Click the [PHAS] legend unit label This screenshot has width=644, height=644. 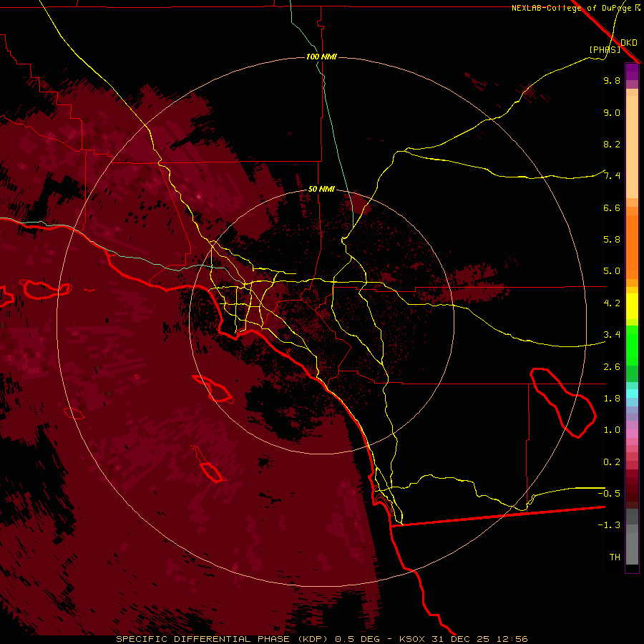point(605,49)
